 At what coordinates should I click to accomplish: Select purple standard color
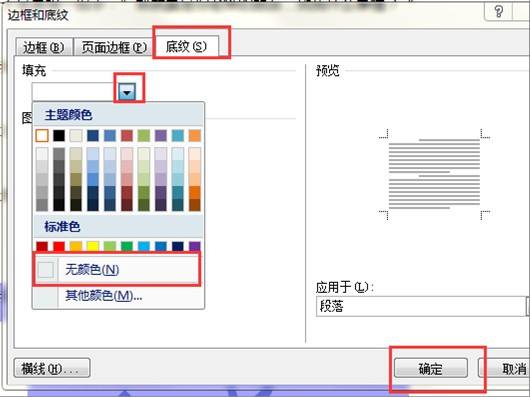pos(195,246)
